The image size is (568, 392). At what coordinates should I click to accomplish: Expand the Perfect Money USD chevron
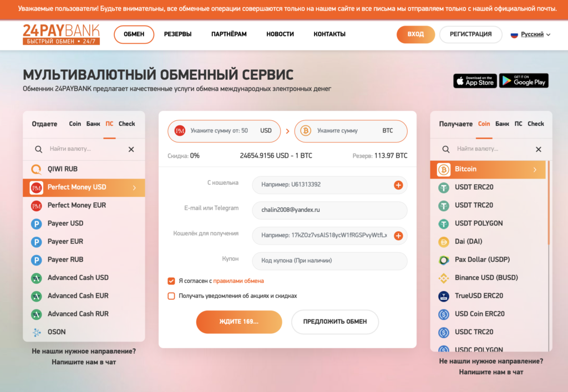pyautogui.click(x=134, y=187)
